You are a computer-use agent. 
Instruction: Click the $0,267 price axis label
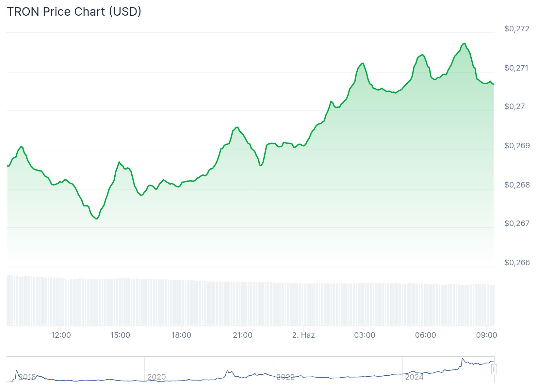[517, 223]
